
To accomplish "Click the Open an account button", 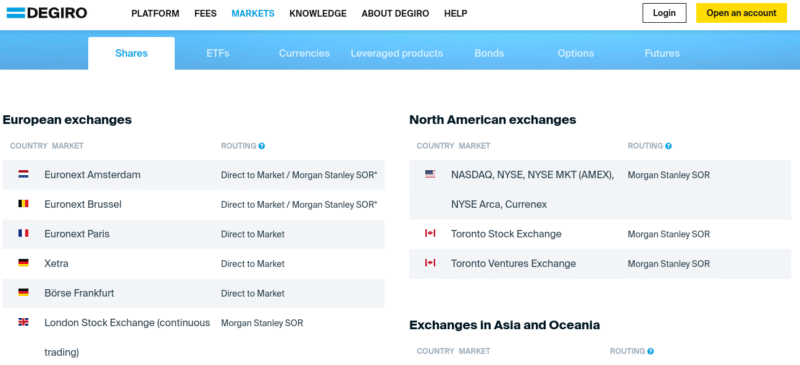I will 741,13.
